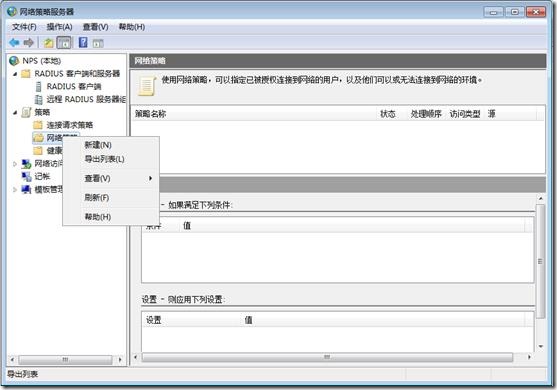The width and height of the screenshot is (557, 390).
Task: Click the 模板管理 node icon
Action: (x=26, y=189)
